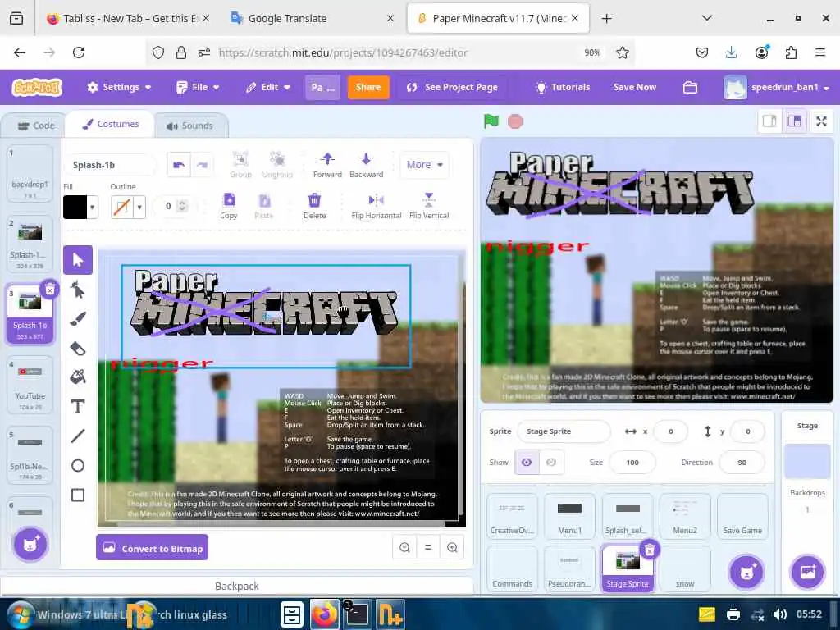
Task: Open the Settings menu dropdown
Action: (x=119, y=87)
